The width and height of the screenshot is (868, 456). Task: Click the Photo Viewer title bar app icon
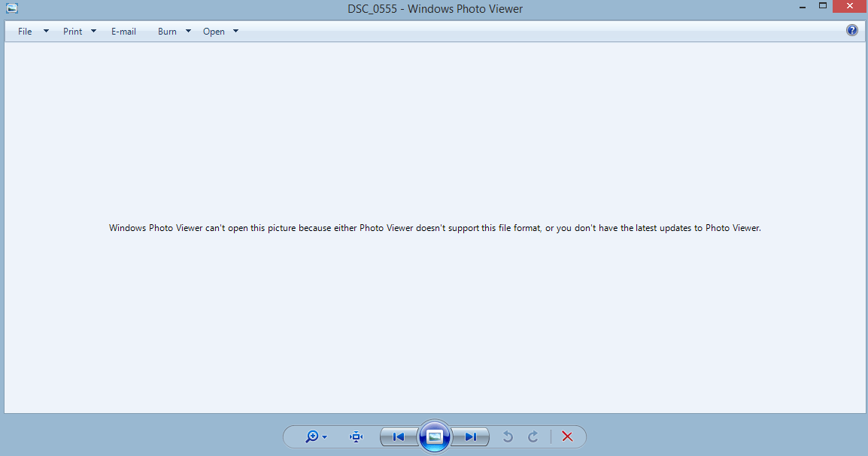(11, 8)
